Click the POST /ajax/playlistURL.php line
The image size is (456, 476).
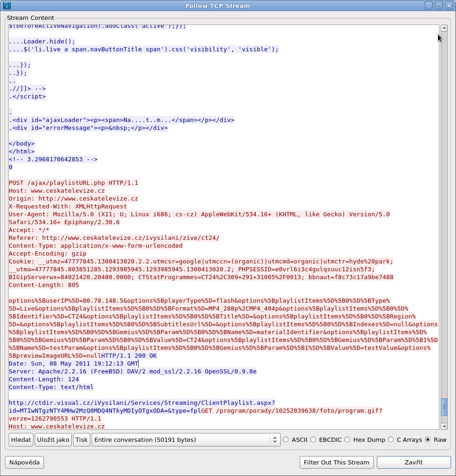click(74, 183)
